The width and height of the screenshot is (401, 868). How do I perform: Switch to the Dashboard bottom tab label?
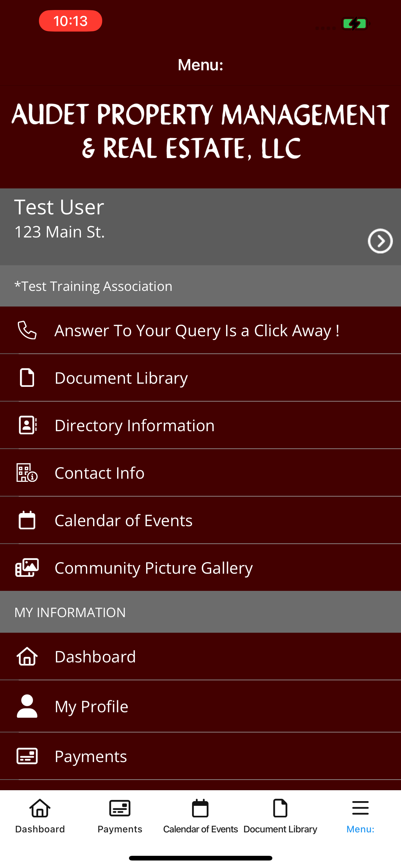pyautogui.click(x=40, y=829)
